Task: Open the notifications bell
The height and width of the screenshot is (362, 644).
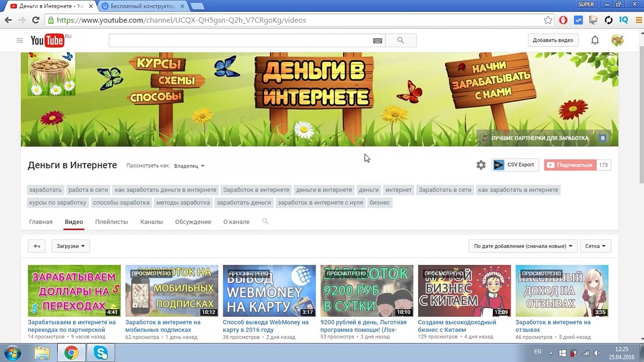Action: click(x=595, y=40)
